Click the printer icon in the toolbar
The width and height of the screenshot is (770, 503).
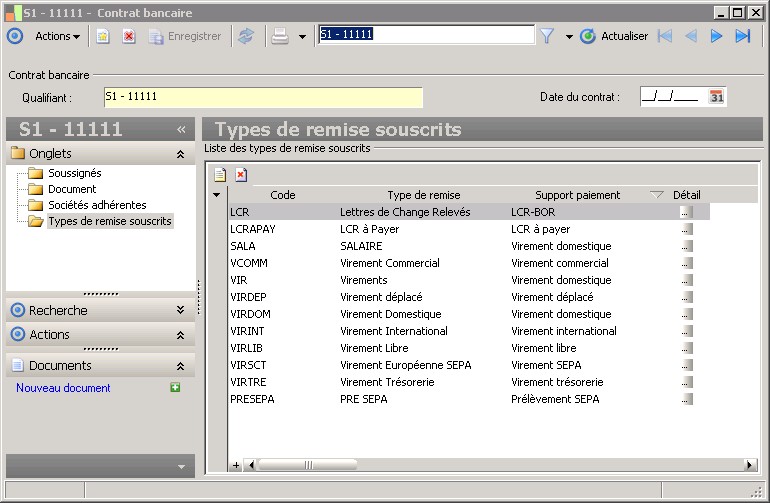(281, 36)
